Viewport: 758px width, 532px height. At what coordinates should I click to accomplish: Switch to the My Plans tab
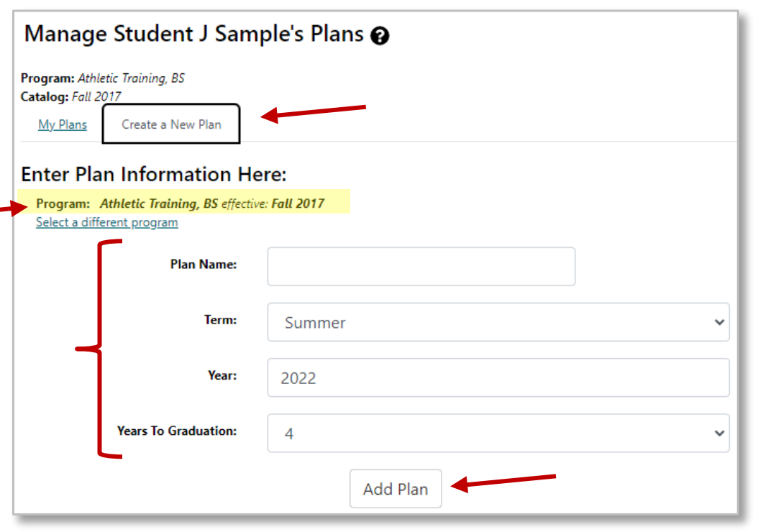pos(63,124)
